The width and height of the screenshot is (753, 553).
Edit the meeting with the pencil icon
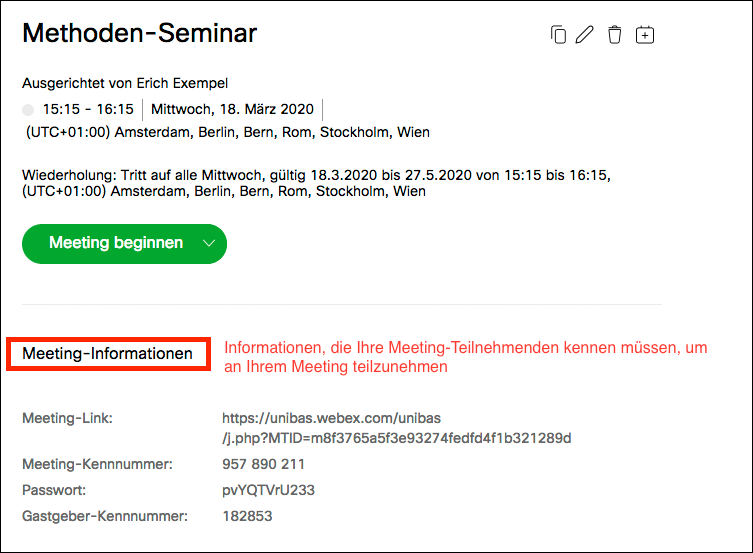pos(586,35)
